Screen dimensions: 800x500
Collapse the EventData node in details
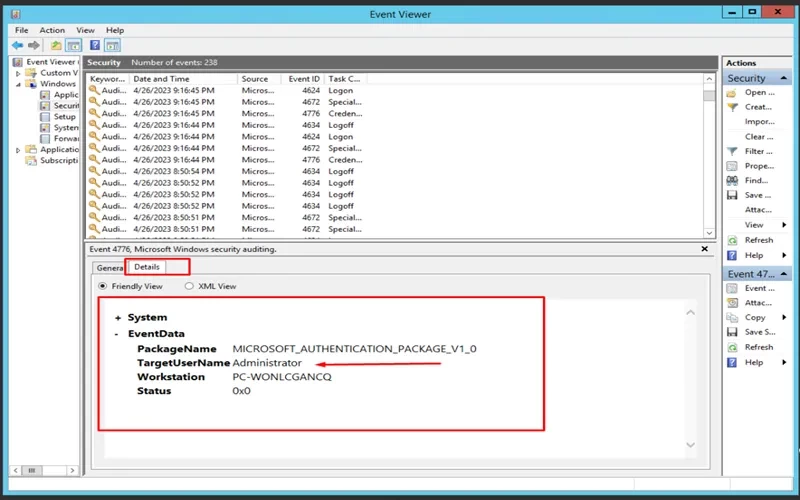click(117, 334)
